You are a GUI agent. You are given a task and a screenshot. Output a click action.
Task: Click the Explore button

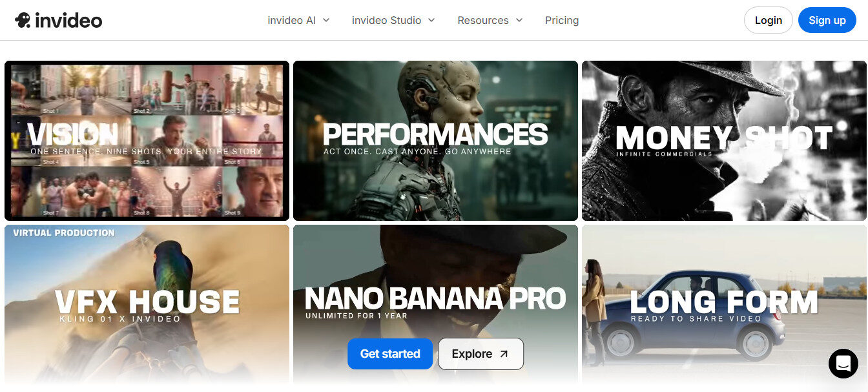480,354
